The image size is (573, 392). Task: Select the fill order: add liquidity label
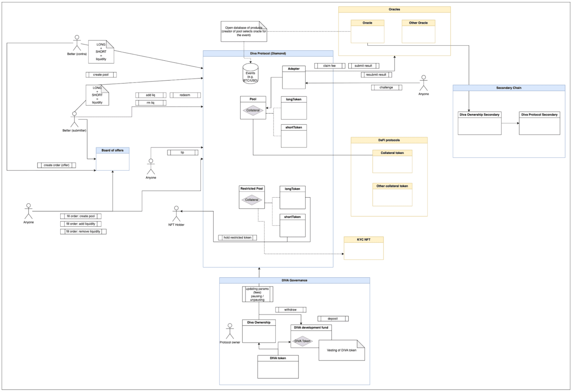81,224
